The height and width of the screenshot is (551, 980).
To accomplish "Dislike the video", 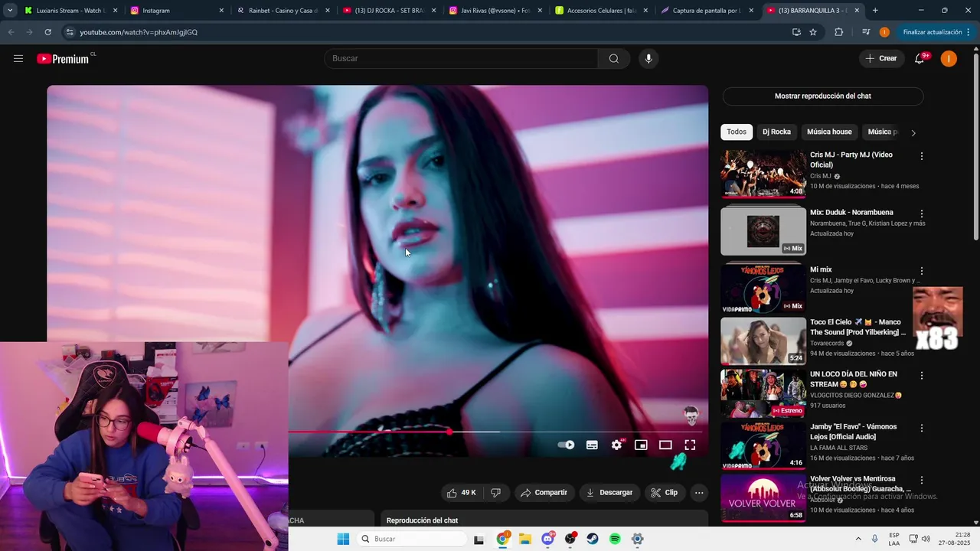I will (495, 493).
